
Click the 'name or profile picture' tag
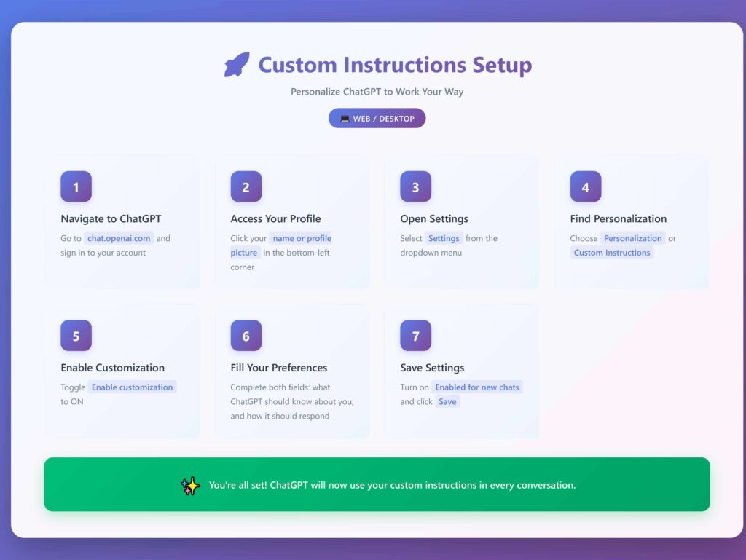pyautogui.click(x=302, y=238)
